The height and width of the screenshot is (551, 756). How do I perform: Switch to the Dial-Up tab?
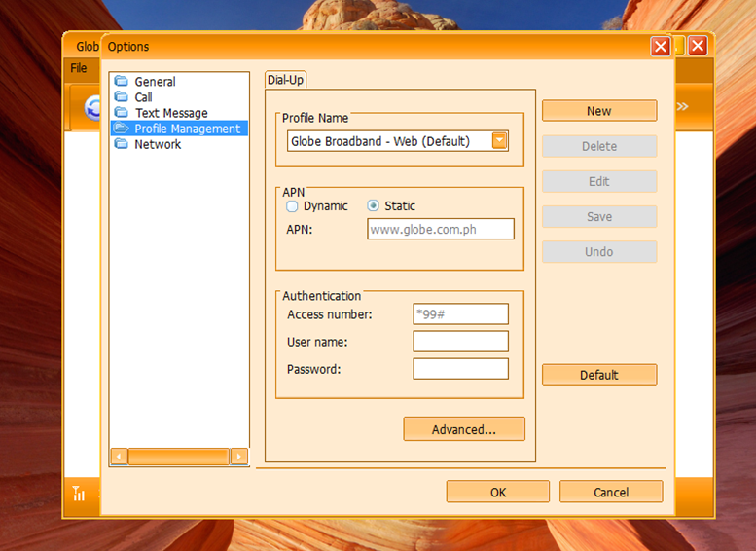click(x=285, y=80)
